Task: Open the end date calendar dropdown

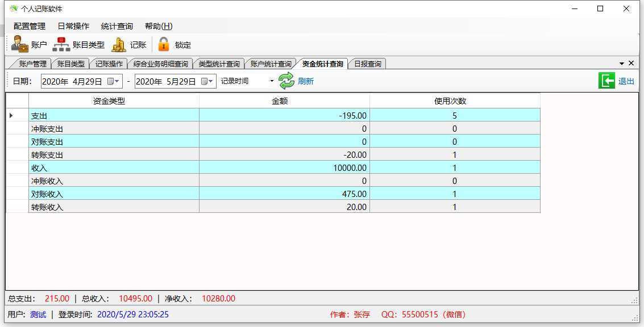Action: pos(207,81)
